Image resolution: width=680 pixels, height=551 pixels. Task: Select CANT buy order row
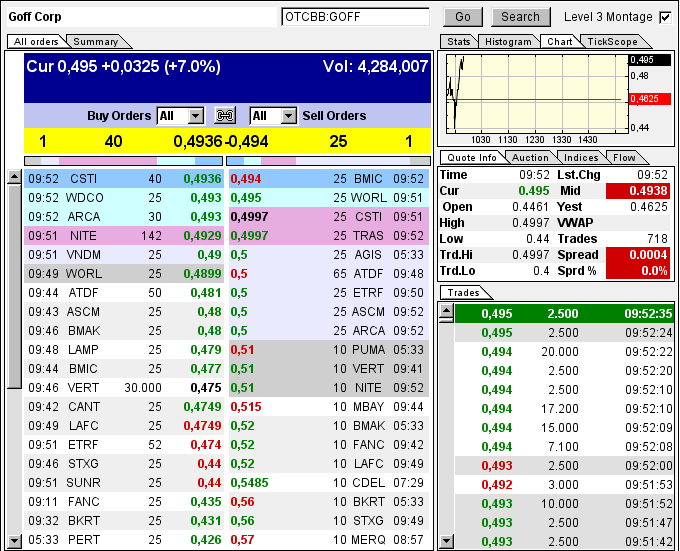point(124,407)
